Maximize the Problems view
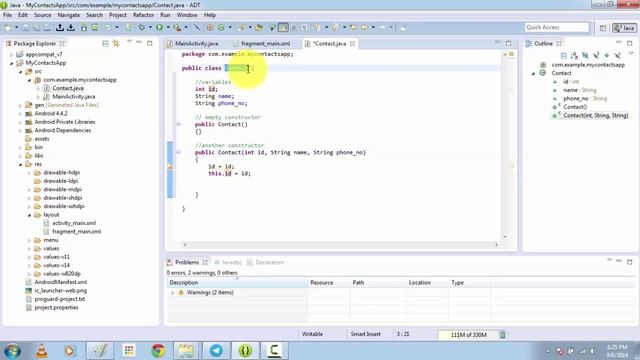Screen dimensions: 640x360 (630, 262)
